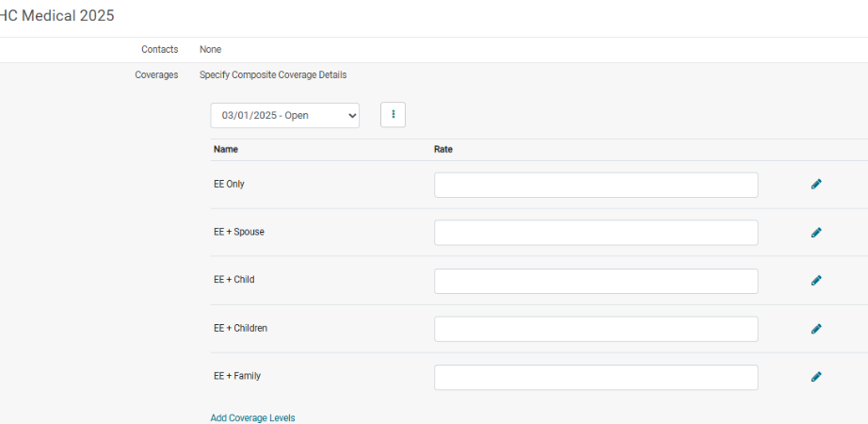Select the Specify Composite Coverage Details text
The width and height of the screenshot is (868, 424).
coord(273,74)
